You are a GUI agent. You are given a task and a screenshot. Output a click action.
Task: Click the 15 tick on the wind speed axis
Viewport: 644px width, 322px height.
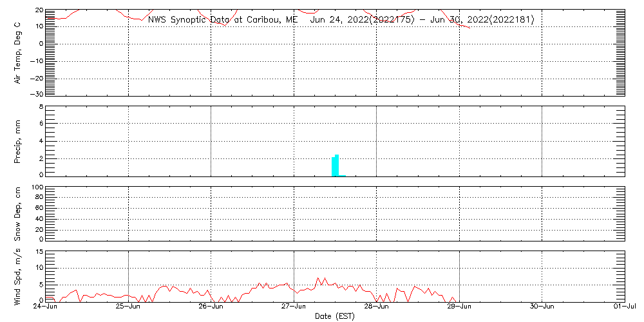click(x=39, y=252)
